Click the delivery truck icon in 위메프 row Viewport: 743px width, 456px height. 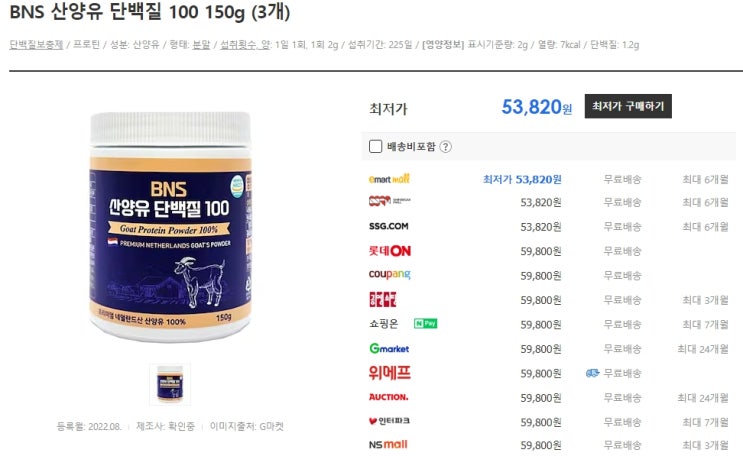[592, 373]
